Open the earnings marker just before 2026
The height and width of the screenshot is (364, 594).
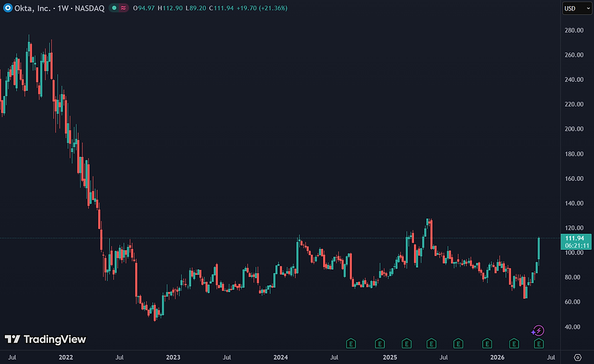coord(487,343)
